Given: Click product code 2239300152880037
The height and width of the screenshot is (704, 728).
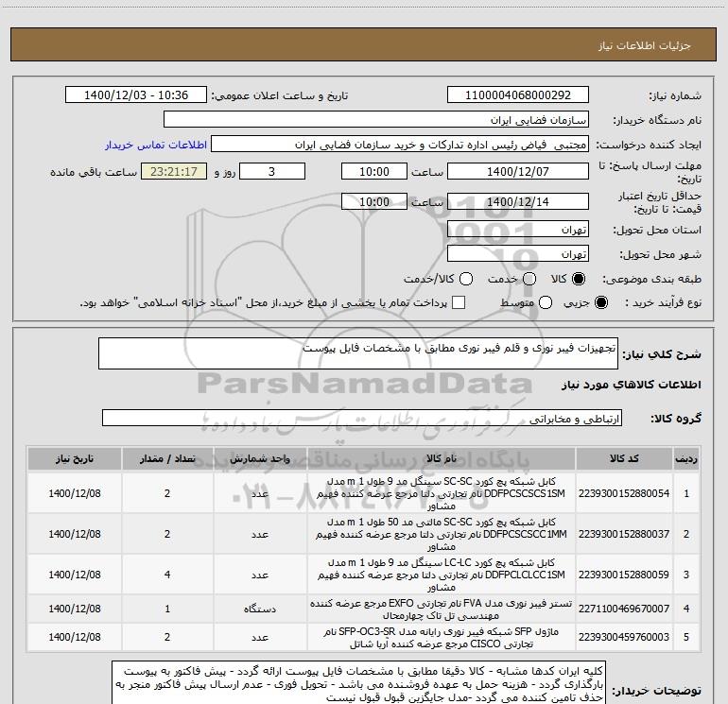Looking at the screenshot, I should [624, 534].
